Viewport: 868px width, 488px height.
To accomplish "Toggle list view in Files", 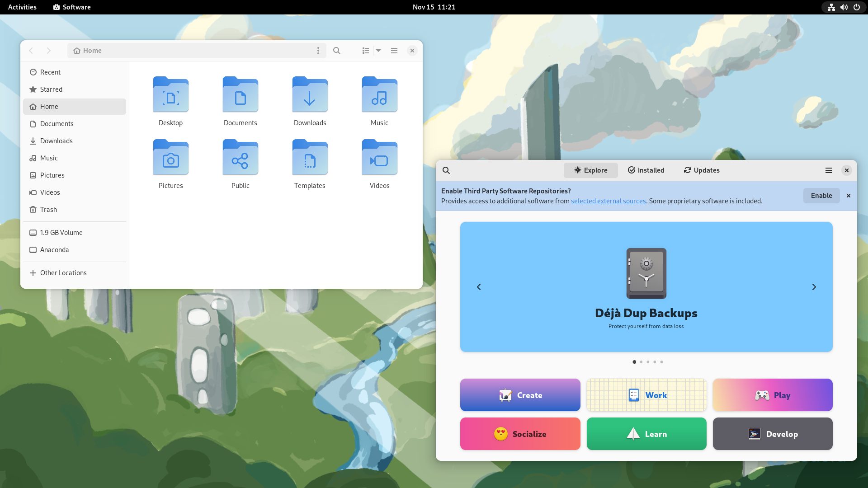I will 366,51.
